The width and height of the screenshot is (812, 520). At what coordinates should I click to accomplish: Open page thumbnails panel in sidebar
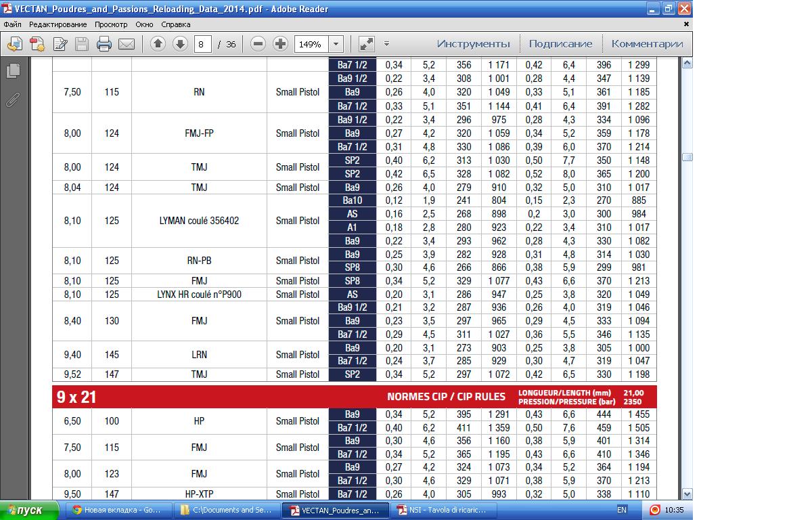(x=13, y=70)
